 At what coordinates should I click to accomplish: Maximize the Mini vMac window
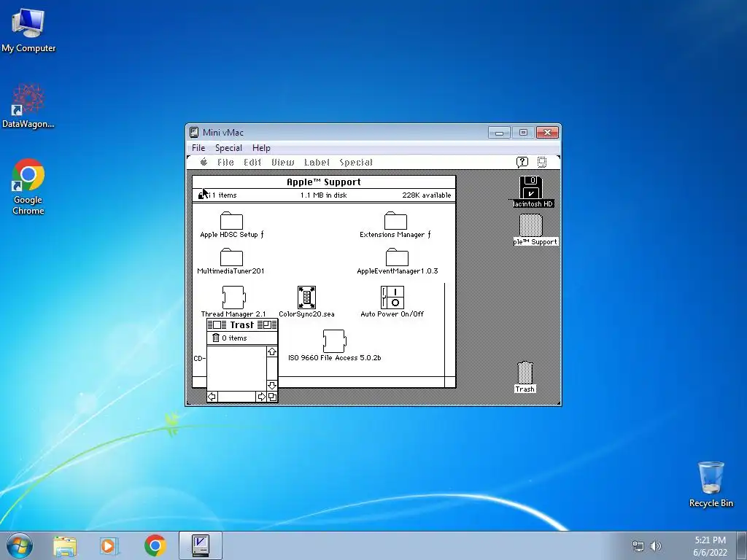coord(523,133)
